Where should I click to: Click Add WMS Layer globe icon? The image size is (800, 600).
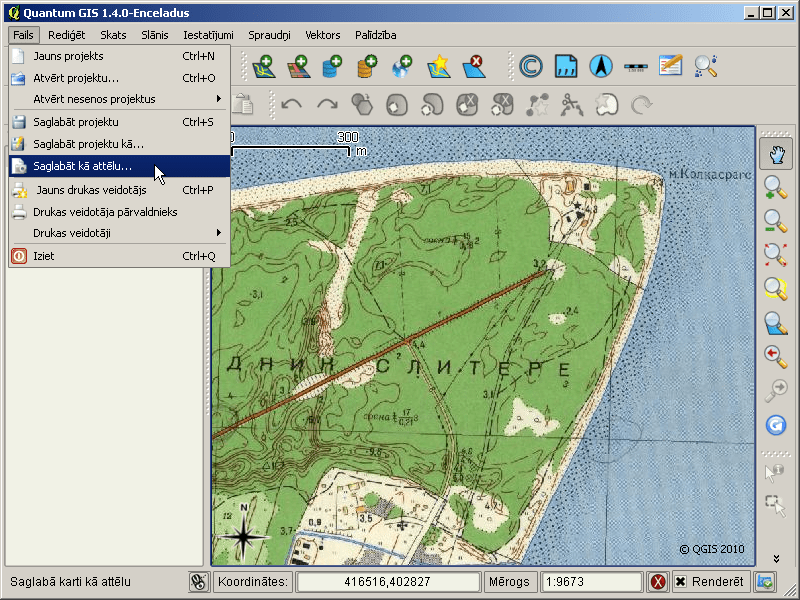pyautogui.click(x=402, y=66)
